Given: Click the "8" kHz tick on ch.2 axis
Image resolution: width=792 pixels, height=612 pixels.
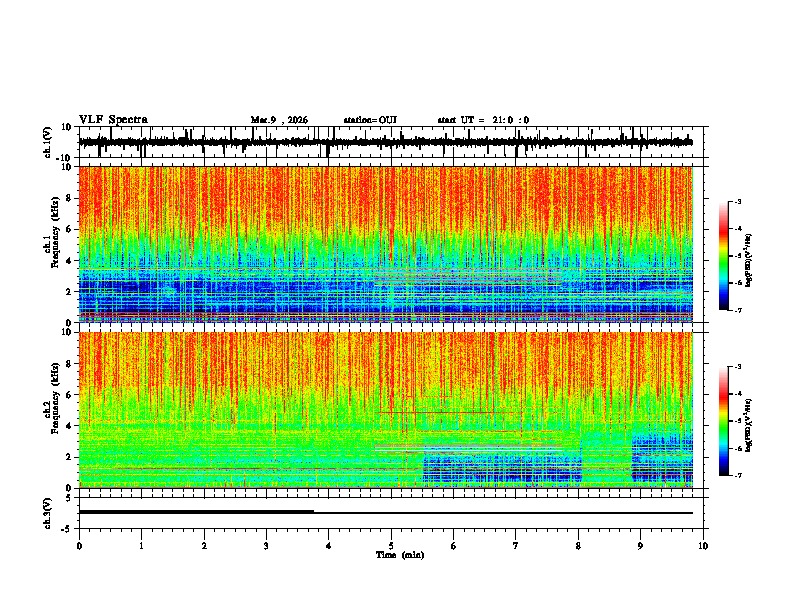Looking at the screenshot, I should [x=69, y=364].
